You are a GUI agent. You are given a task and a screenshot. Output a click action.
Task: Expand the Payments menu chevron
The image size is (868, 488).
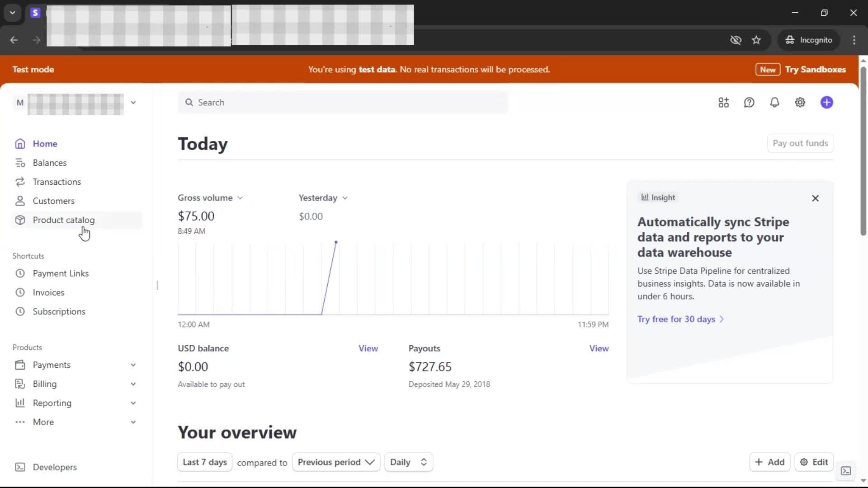(x=133, y=365)
